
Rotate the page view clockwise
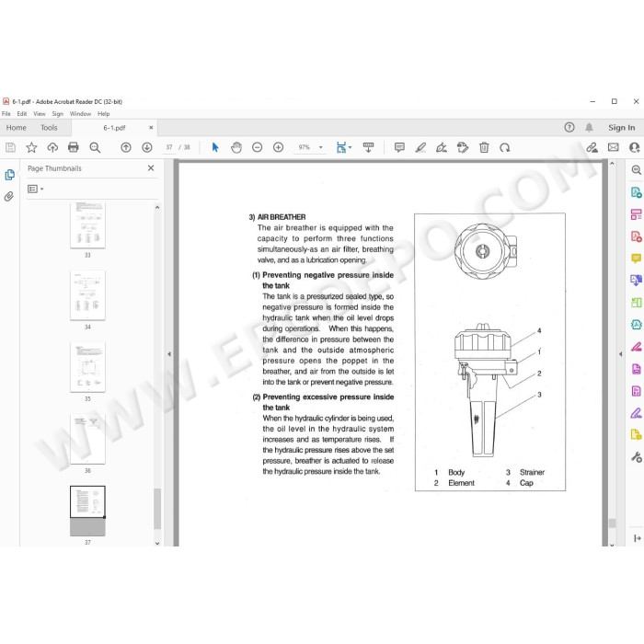(505, 147)
